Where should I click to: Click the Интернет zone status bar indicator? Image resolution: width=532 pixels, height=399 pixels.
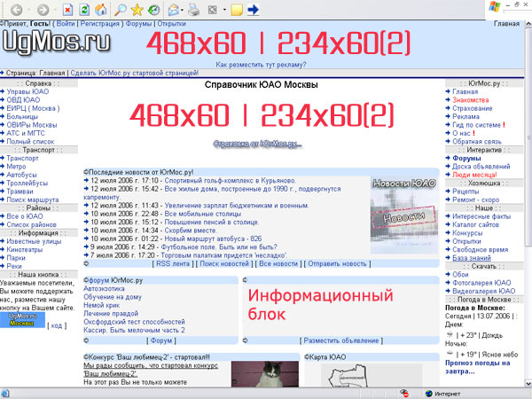442,394
